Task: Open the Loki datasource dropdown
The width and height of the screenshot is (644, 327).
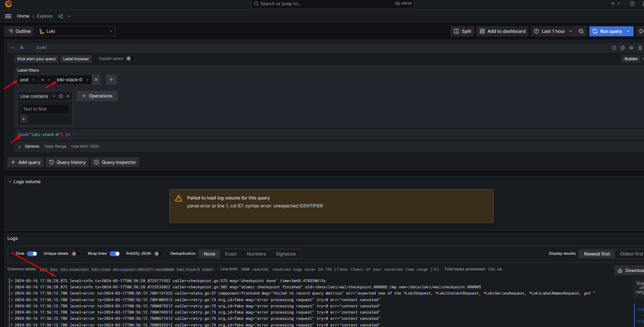Action: tap(76, 31)
